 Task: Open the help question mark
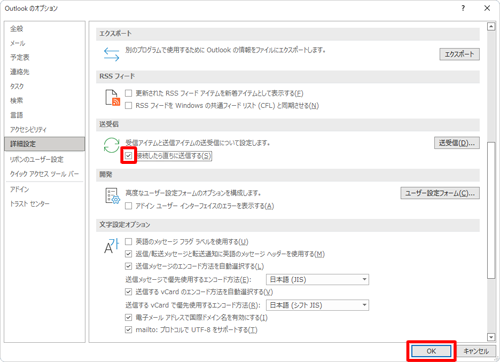[x=463, y=8]
